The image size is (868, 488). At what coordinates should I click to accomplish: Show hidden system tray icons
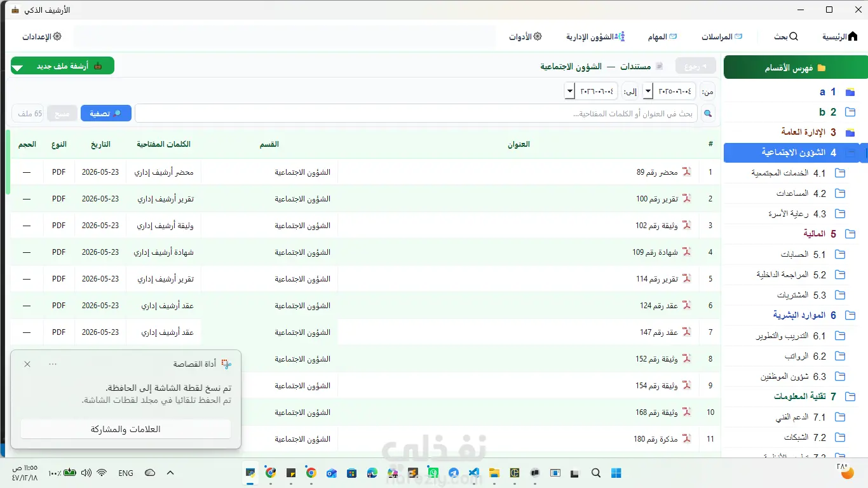[170, 473]
